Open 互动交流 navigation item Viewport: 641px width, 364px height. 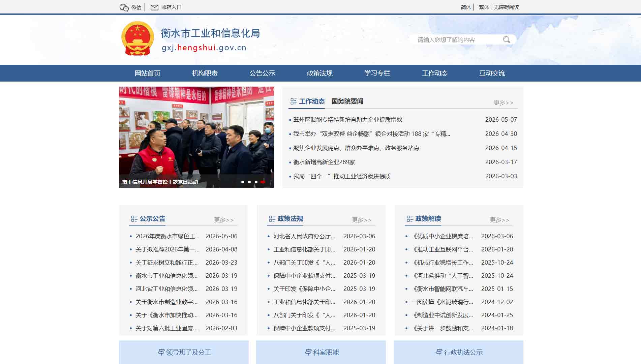point(492,73)
